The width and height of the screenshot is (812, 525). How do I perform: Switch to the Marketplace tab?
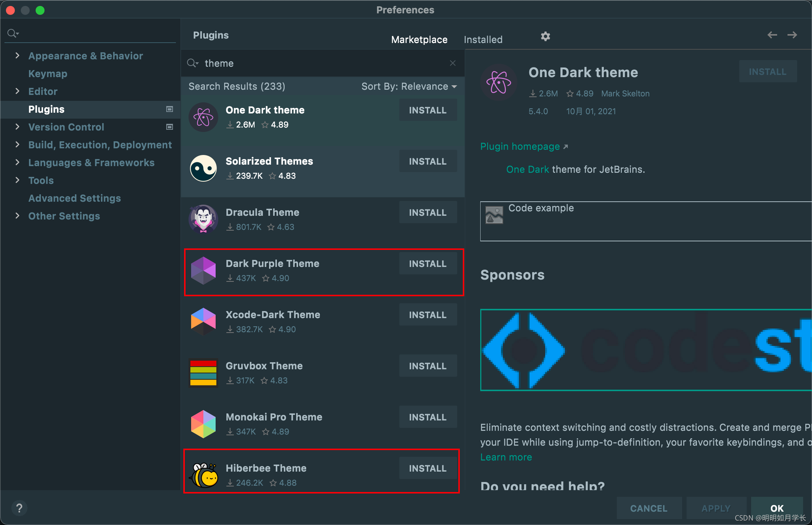[419, 40]
